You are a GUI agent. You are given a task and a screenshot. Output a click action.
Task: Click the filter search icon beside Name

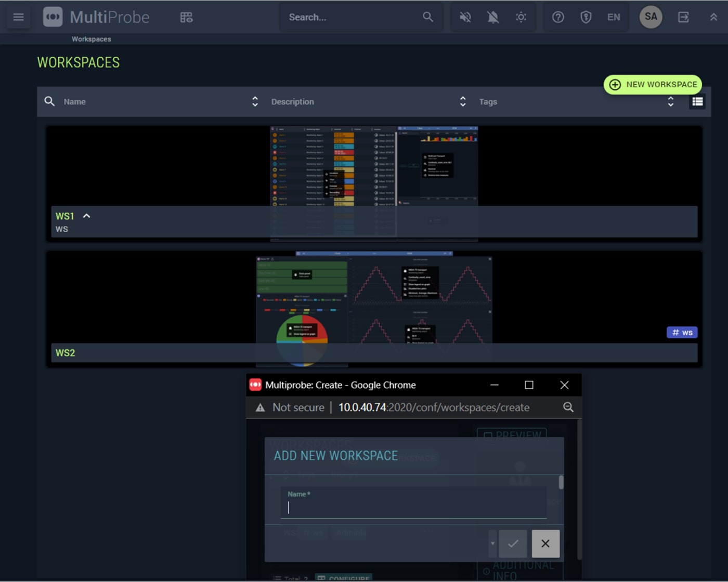coord(49,101)
